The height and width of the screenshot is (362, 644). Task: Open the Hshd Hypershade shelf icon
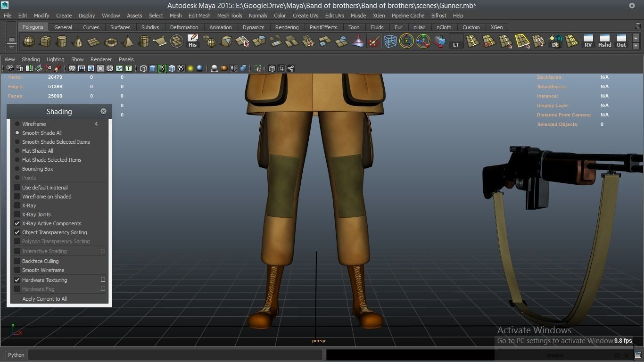(x=604, y=41)
